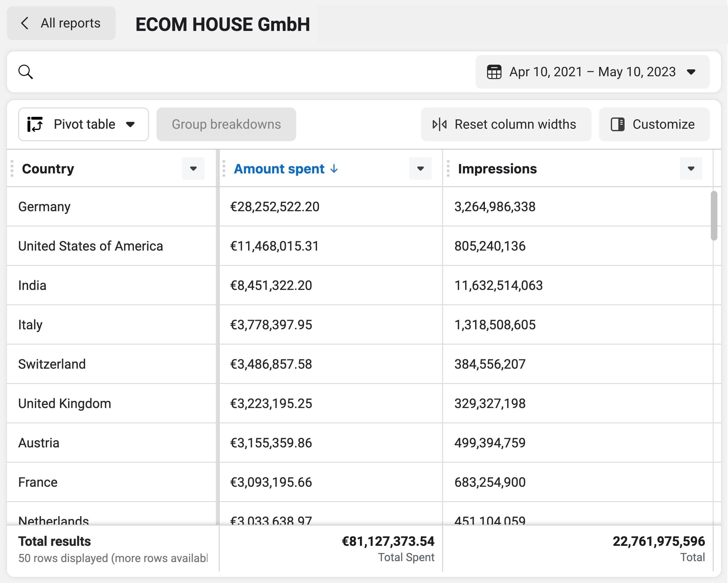Image resolution: width=728 pixels, height=583 pixels.
Task: Select the United States of America row
Action: coord(360,246)
